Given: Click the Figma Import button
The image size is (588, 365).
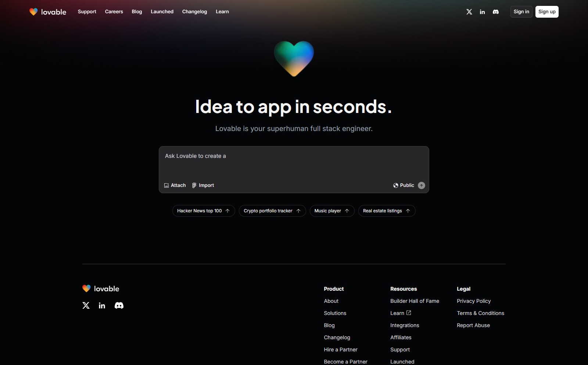Looking at the screenshot, I should tap(203, 185).
